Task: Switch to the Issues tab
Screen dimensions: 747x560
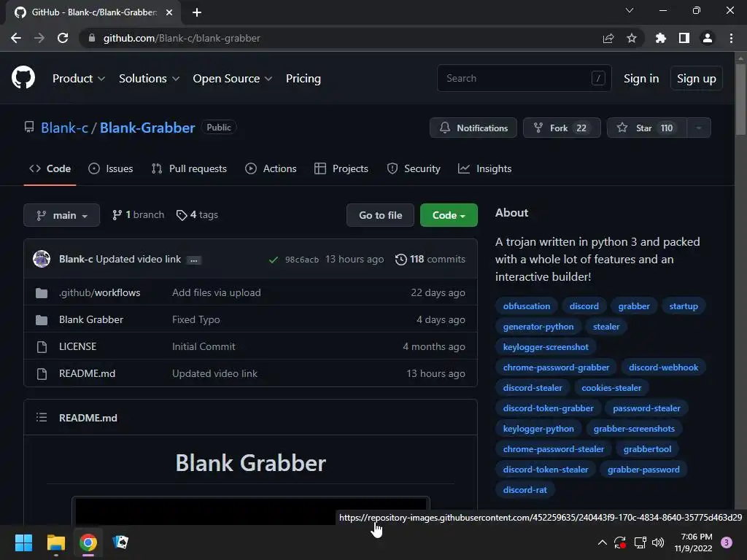Action: 111,168
